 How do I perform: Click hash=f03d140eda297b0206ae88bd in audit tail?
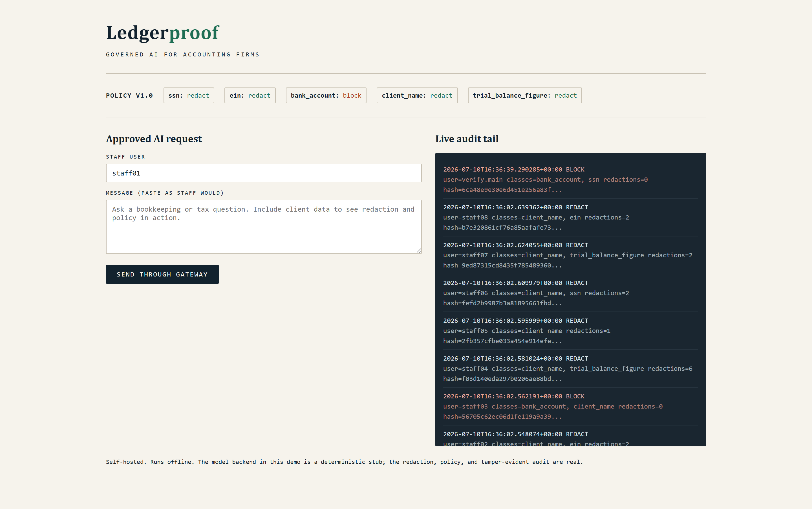[502, 379]
